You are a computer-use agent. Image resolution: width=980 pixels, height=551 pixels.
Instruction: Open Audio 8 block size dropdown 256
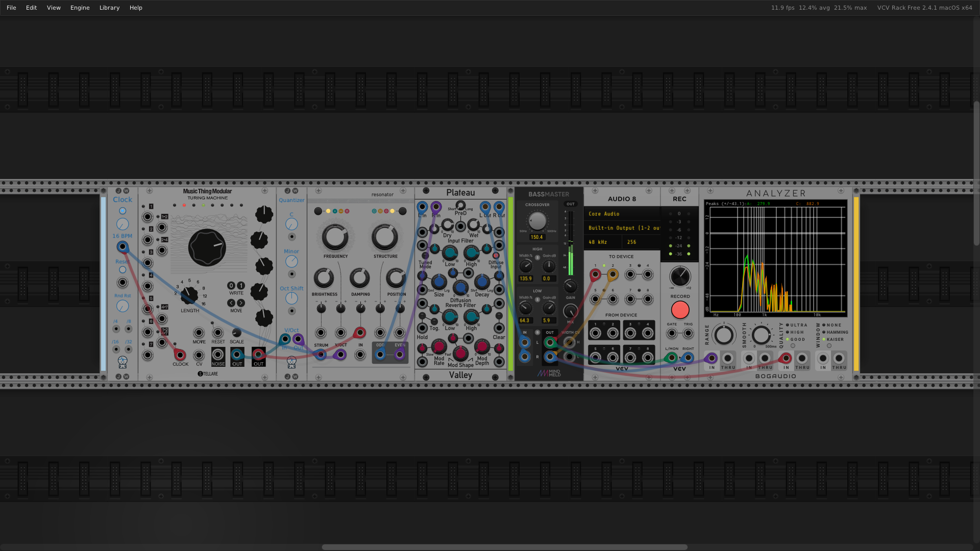[642, 242]
